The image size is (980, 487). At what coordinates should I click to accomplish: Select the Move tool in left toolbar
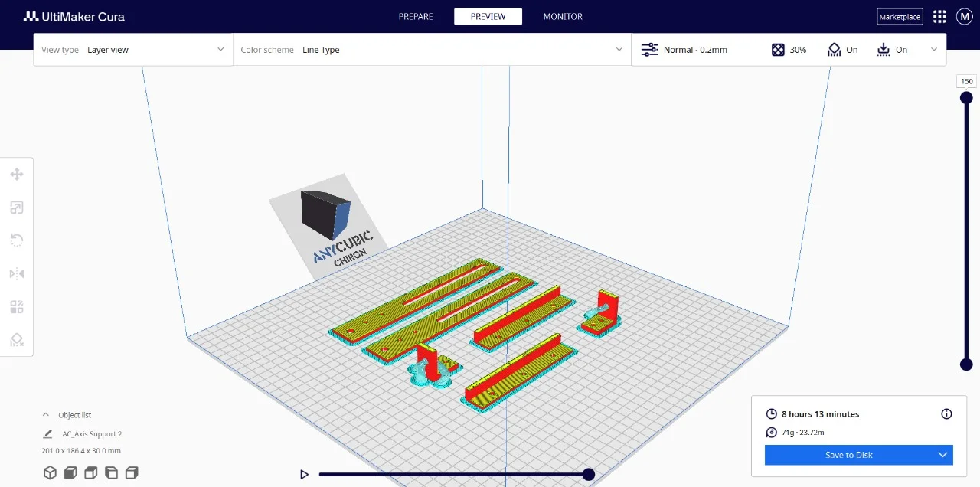[16, 175]
